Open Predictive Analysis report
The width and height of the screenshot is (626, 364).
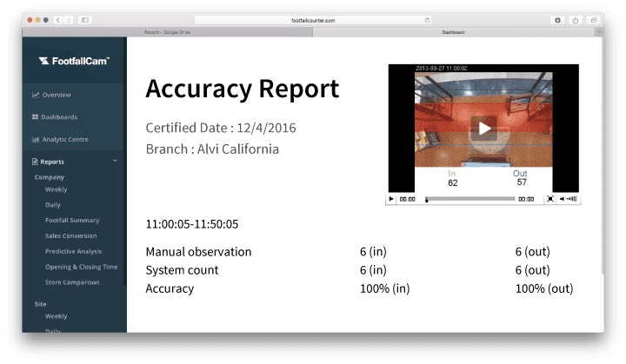[x=73, y=251]
